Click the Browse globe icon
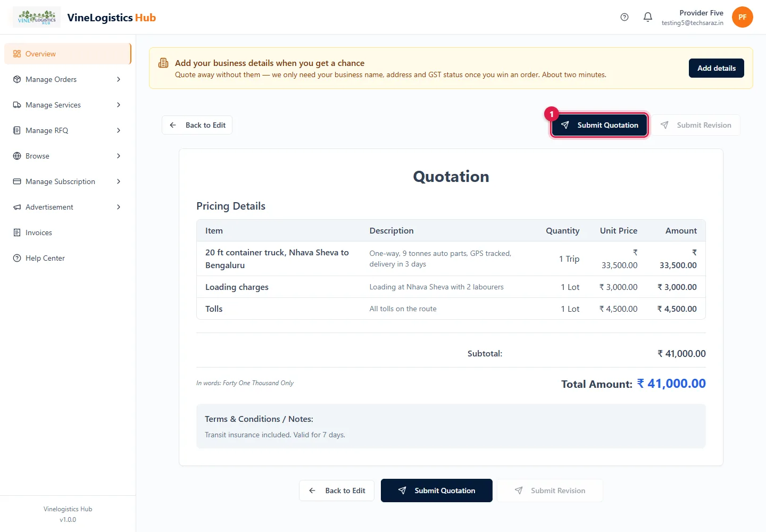The height and width of the screenshot is (532, 766). point(17,156)
